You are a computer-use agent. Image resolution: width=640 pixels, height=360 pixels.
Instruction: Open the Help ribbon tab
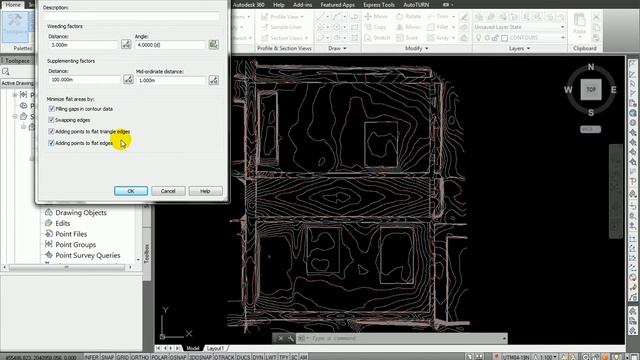279,5
